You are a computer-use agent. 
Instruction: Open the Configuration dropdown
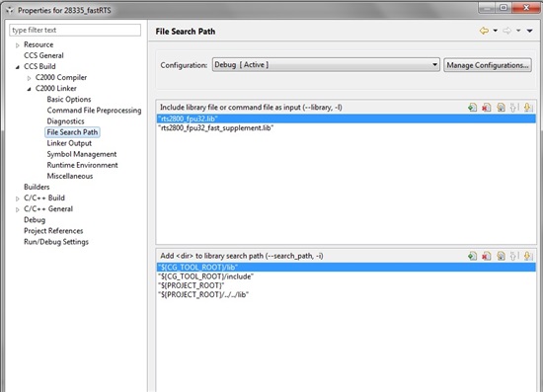point(326,65)
